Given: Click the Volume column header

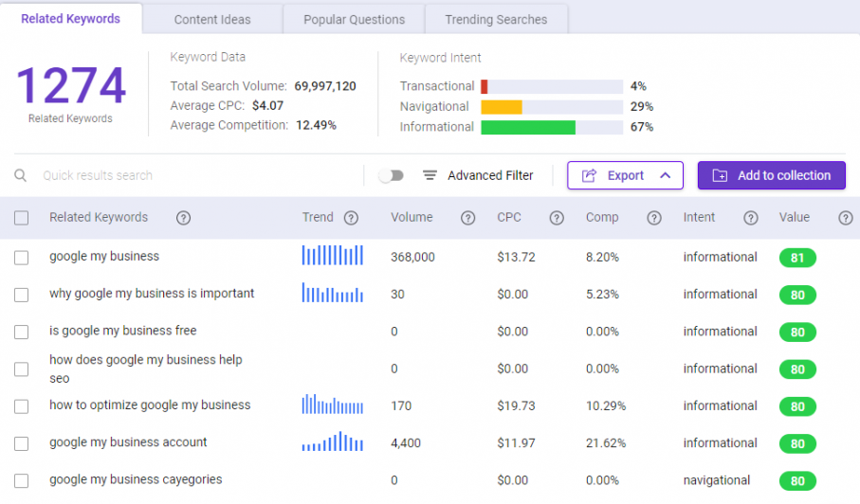Looking at the screenshot, I should point(412,218).
